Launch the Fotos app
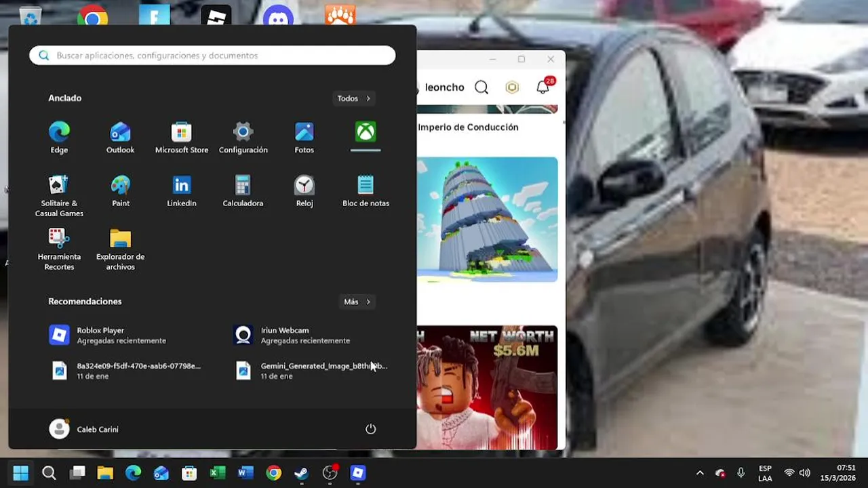Viewport: 868px width, 488px height. click(304, 138)
